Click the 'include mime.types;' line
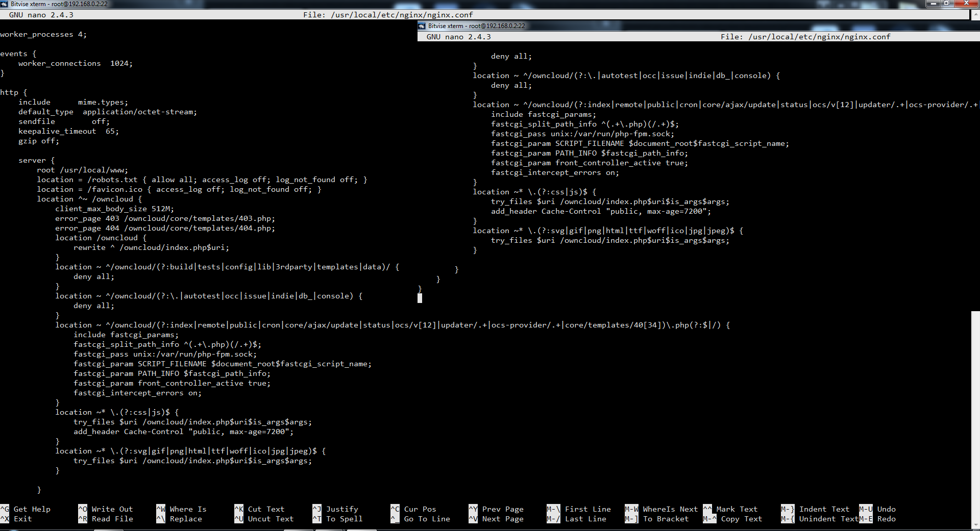The height and width of the screenshot is (531, 980). [x=73, y=102]
